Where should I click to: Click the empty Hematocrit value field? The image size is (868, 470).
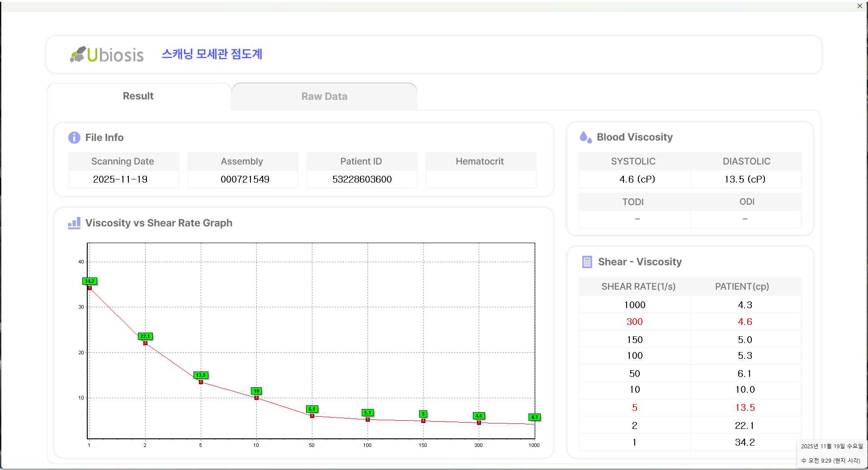tap(481, 179)
